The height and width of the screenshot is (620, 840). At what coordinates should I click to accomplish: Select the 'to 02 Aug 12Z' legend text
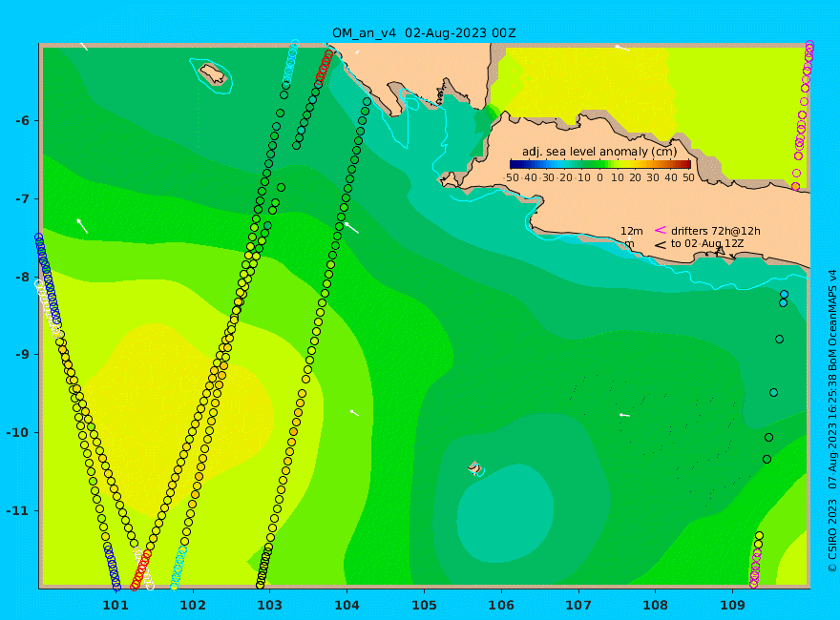click(x=707, y=244)
